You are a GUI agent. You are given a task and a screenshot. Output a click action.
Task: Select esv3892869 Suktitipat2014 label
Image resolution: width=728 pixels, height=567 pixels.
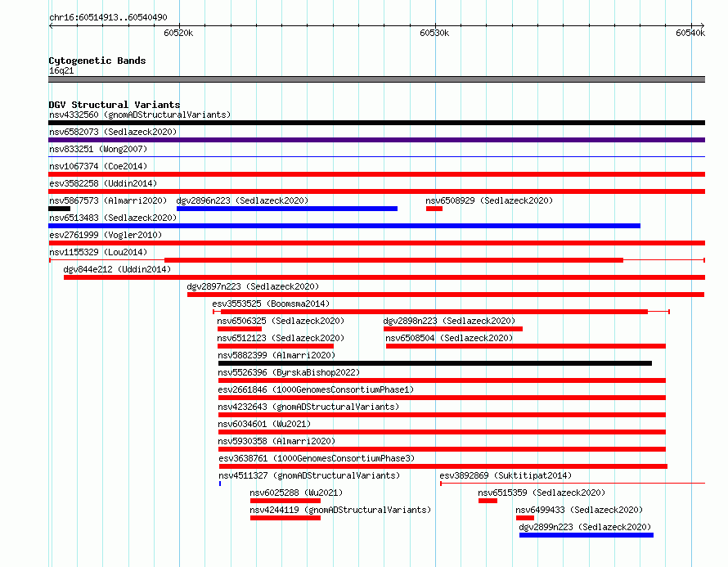(506, 475)
